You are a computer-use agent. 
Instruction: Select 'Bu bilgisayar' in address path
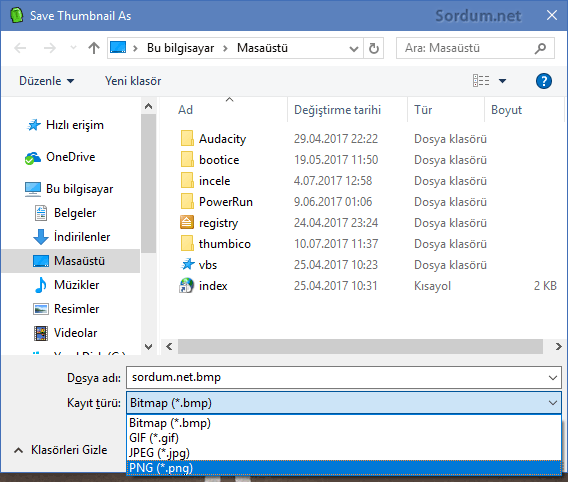pos(180,48)
